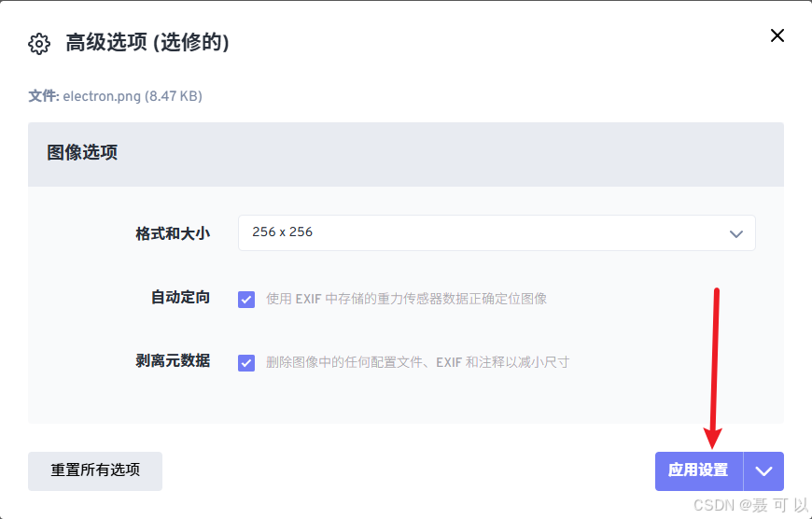Screen dimensions: 812x519
Task: Click the gear icon beside 高级选项
Action: pyautogui.click(x=39, y=44)
